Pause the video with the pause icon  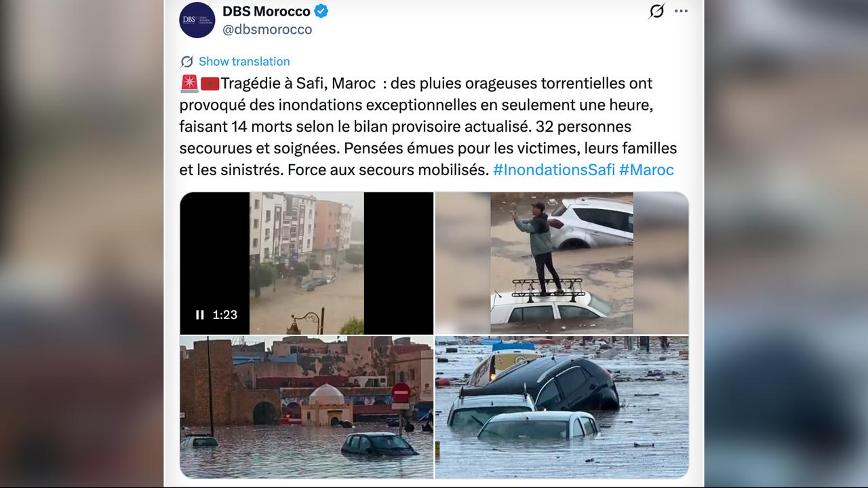(200, 315)
